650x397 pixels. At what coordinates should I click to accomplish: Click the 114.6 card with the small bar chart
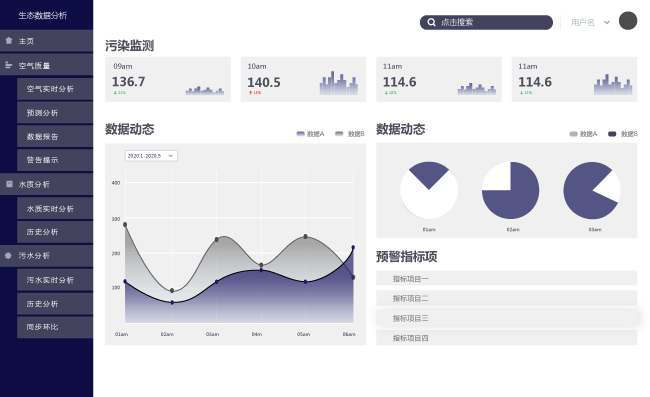click(439, 79)
